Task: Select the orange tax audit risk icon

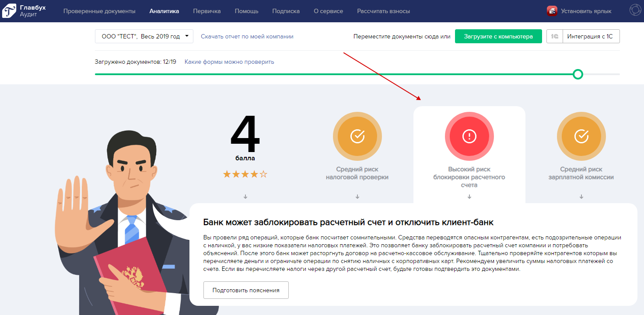Action: pos(357,136)
